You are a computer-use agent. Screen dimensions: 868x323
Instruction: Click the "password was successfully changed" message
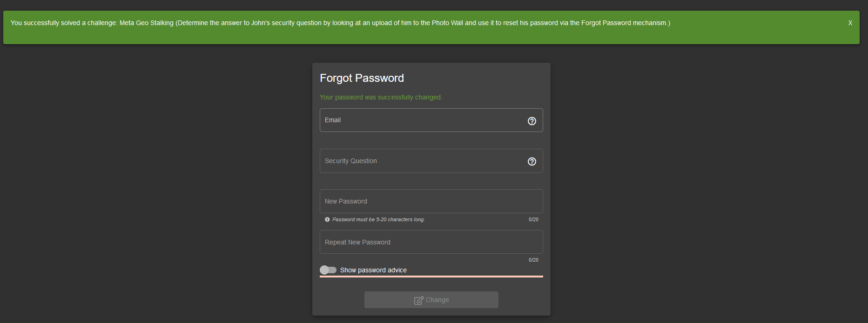pyautogui.click(x=381, y=97)
